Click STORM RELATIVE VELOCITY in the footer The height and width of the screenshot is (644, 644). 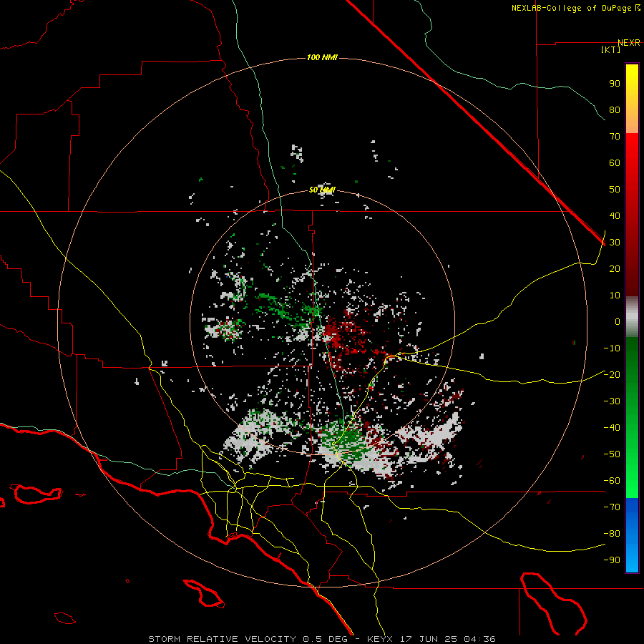pos(222,639)
